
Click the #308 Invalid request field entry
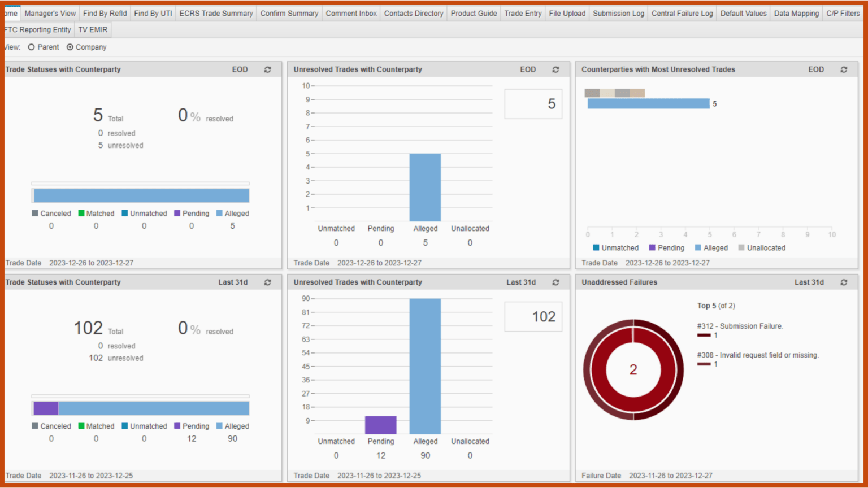tap(757, 355)
